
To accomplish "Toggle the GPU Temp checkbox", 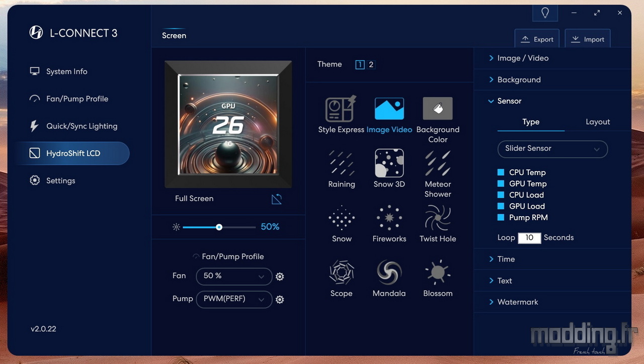I will click(501, 184).
